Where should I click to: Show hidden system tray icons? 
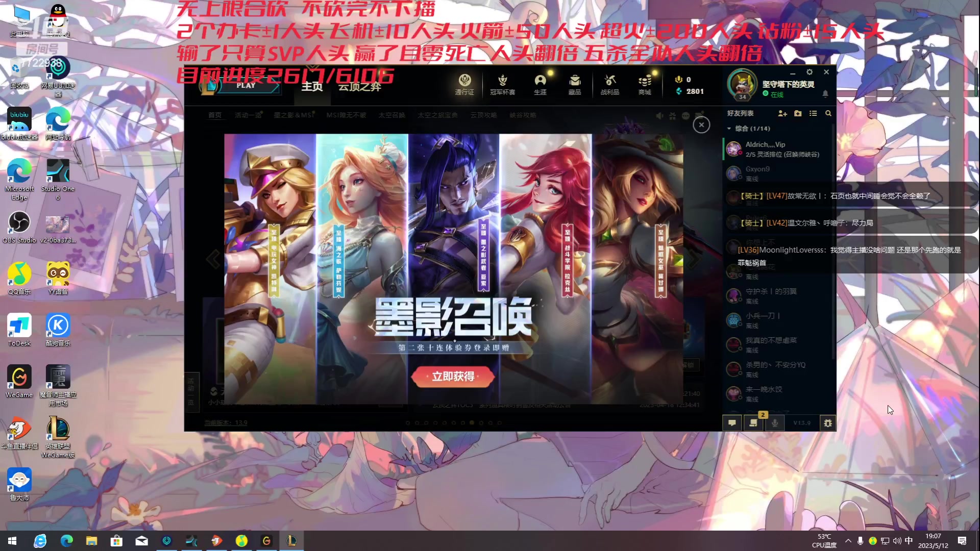(x=848, y=541)
